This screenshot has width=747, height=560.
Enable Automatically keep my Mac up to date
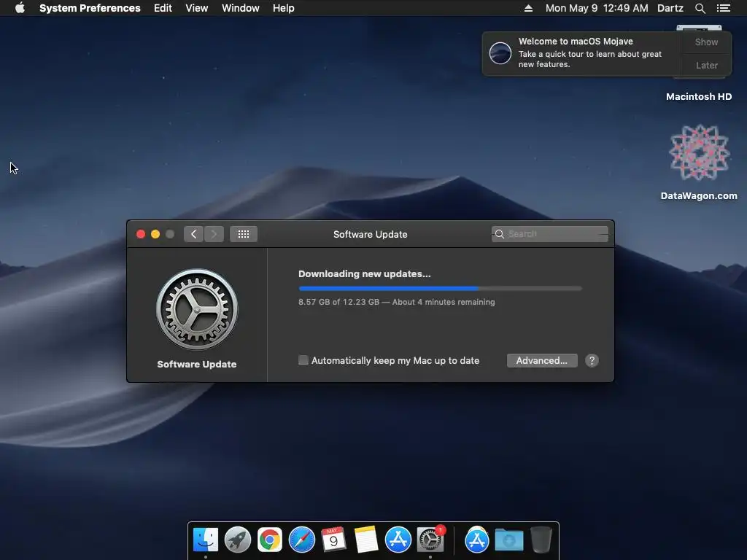pyautogui.click(x=303, y=360)
